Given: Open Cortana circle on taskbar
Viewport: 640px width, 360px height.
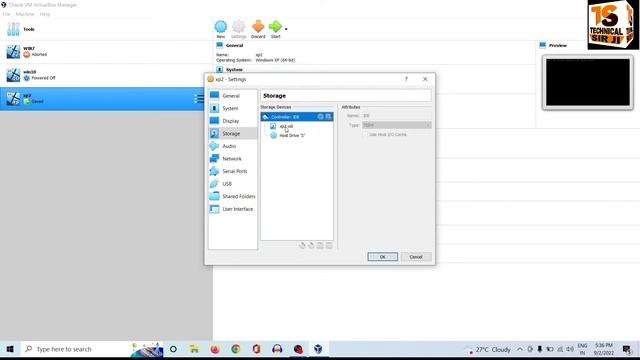Looking at the screenshot, I should coord(173,349).
